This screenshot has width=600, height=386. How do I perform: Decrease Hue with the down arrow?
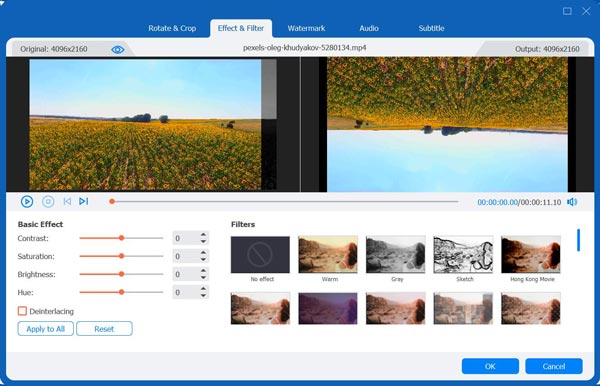pos(203,296)
